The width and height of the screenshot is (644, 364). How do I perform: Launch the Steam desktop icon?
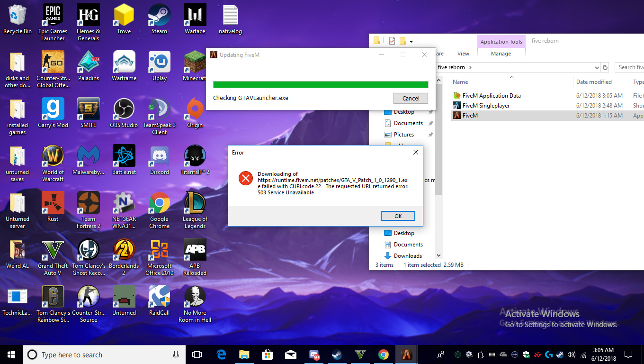pos(159,16)
